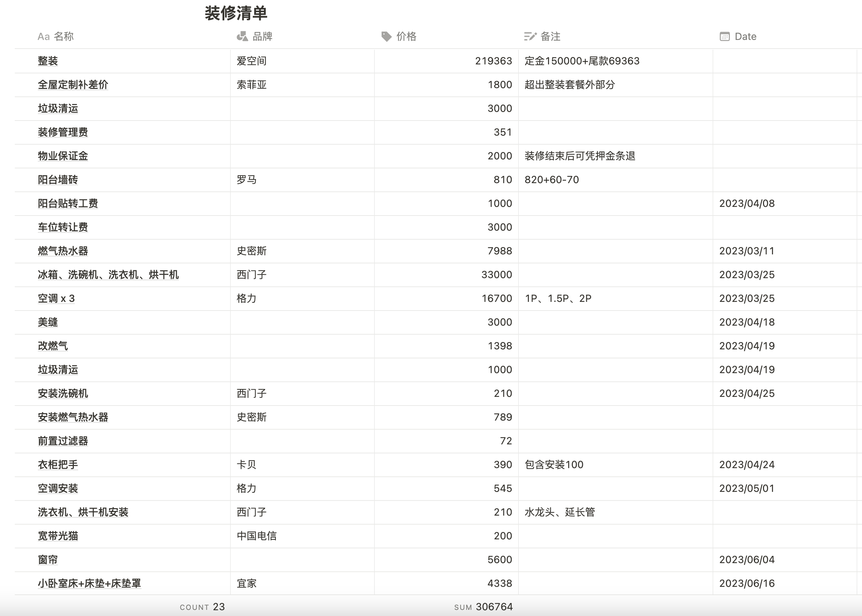Screen dimensions: 862x616
Task: Open the COUNT 23 calculation menu
Action: (202, 607)
